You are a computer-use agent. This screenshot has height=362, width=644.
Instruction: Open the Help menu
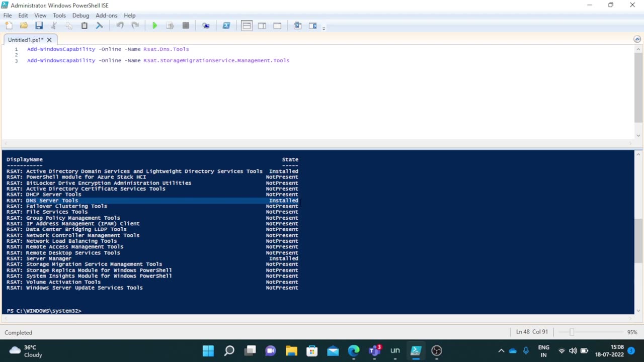point(130,16)
